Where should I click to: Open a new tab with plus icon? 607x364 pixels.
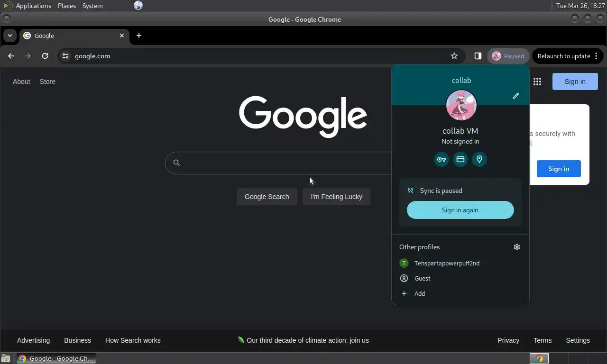139,36
